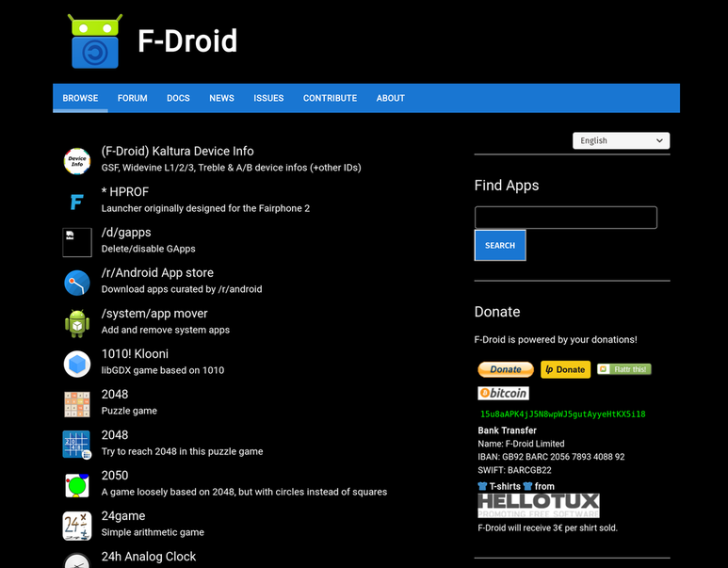Open the /d/gapps title link
Image resolution: width=728 pixels, height=568 pixels.
coord(126,233)
